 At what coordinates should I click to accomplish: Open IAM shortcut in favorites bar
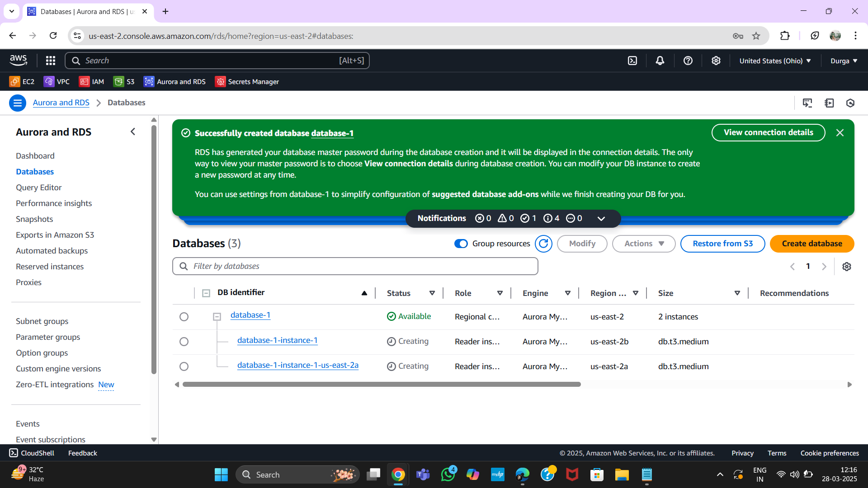tap(91, 81)
